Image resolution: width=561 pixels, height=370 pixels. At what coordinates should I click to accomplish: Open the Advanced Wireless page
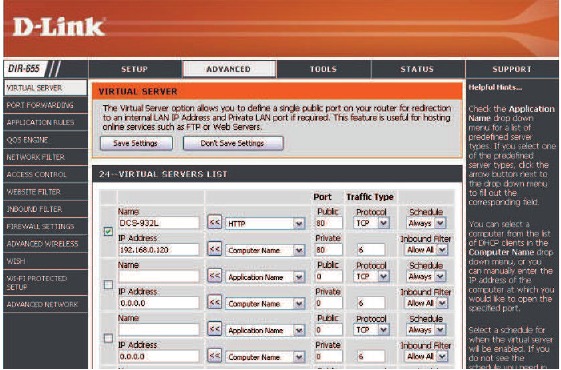click(x=45, y=244)
